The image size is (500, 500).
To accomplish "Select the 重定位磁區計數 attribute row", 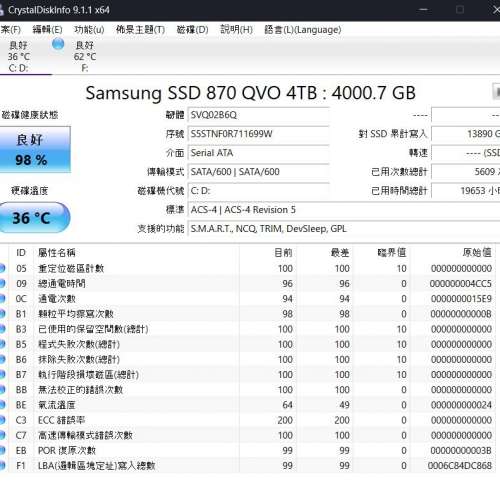I will click(x=248, y=268).
